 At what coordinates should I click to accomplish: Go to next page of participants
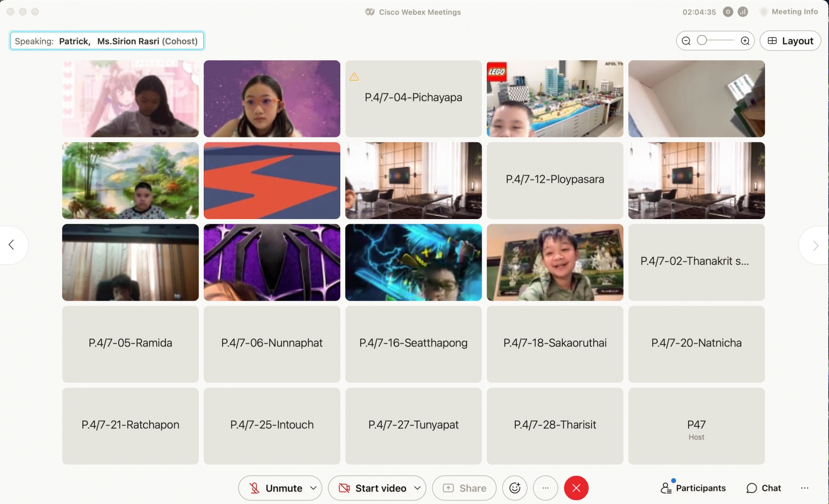click(815, 245)
